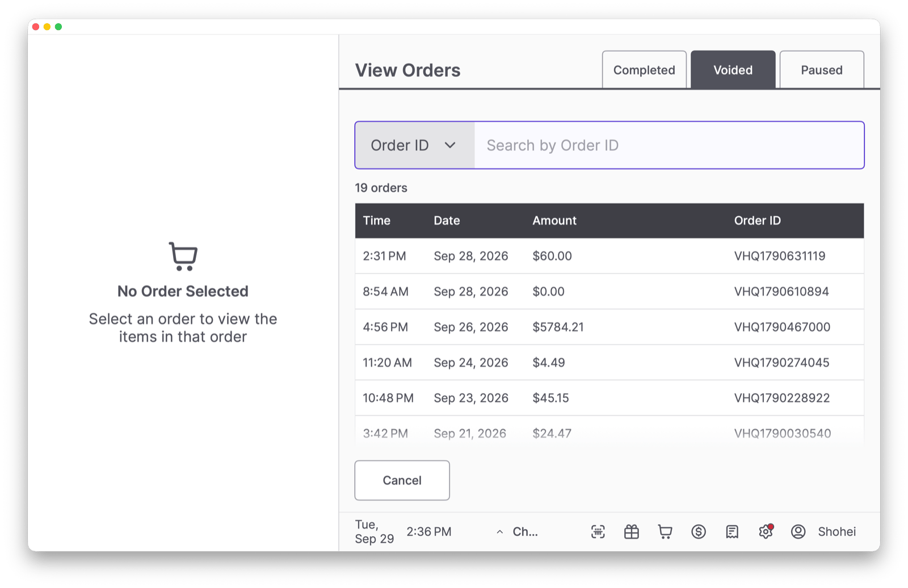Open settings gear with red notification dot

[766, 531]
